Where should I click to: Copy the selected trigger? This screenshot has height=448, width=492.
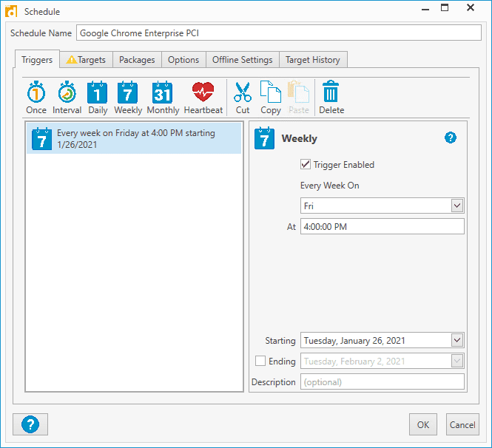(271, 98)
